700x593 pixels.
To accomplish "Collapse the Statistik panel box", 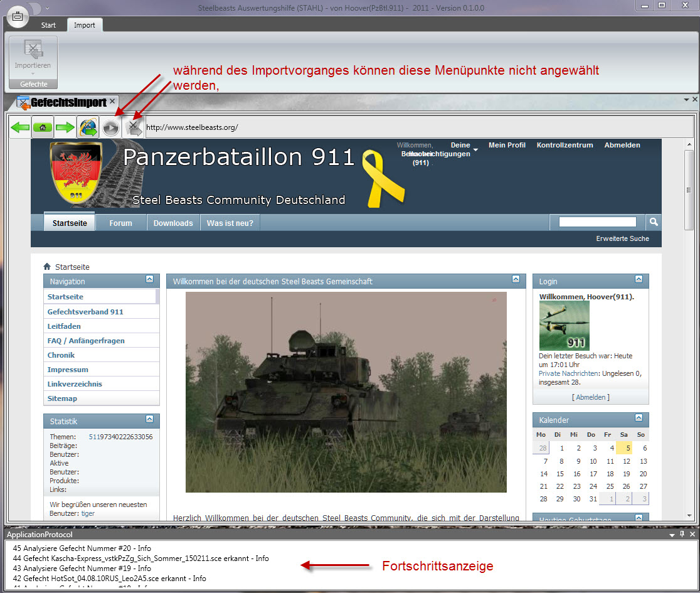I will [x=149, y=419].
